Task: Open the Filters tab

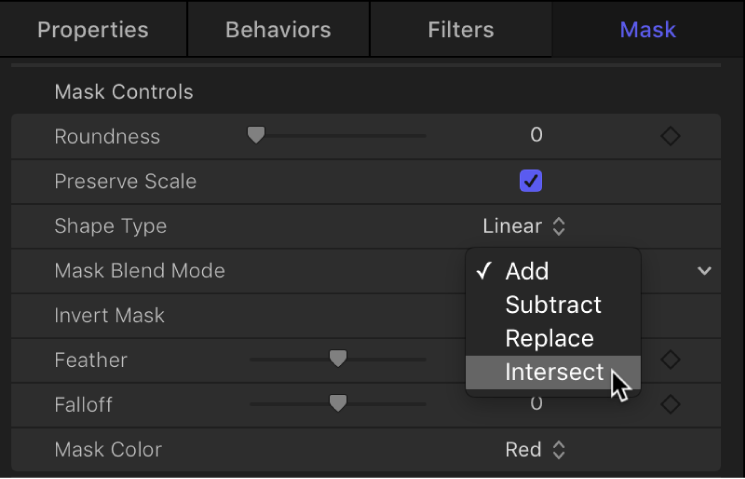Action: pyautogui.click(x=461, y=29)
